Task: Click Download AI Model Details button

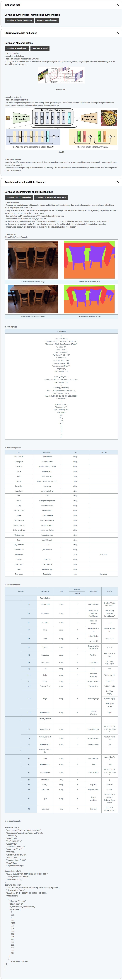Action: point(17,48)
